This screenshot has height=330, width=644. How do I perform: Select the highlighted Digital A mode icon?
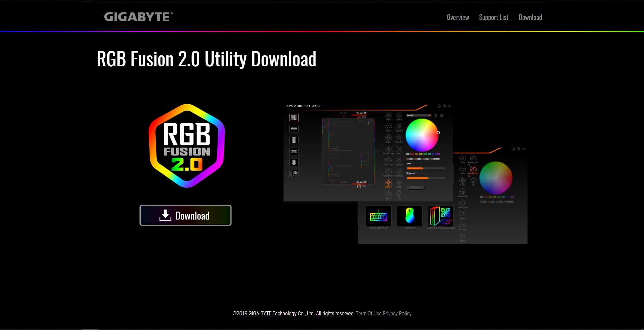pyautogui.click(x=388, y=183)
